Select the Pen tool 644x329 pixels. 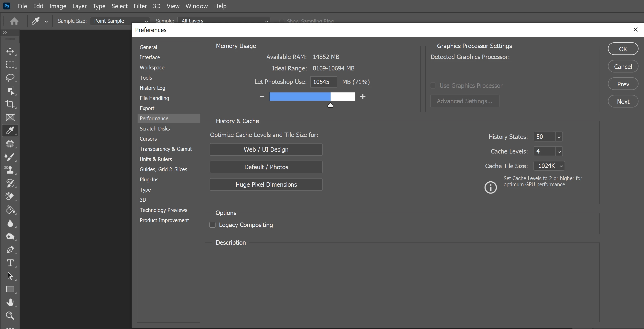tap(10, 250)
